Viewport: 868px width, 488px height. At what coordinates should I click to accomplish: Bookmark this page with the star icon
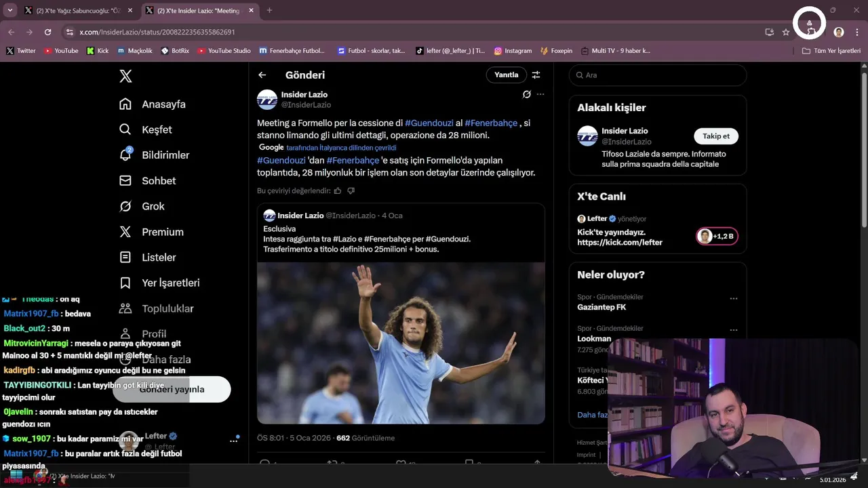click(x=786, y=32)
